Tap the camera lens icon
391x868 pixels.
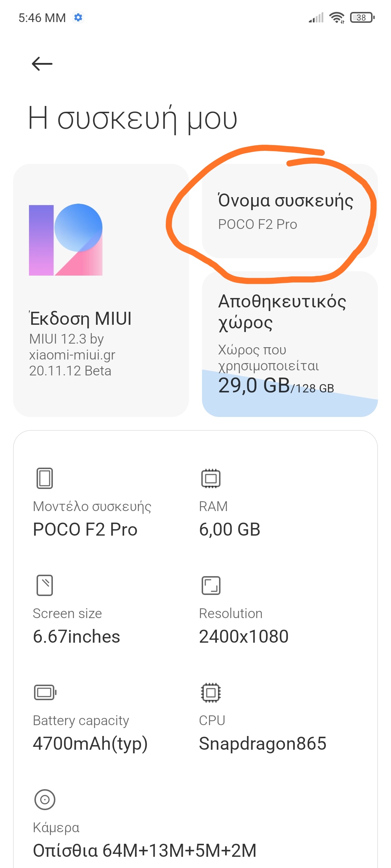pyautogui.click(x=45, y=799)
